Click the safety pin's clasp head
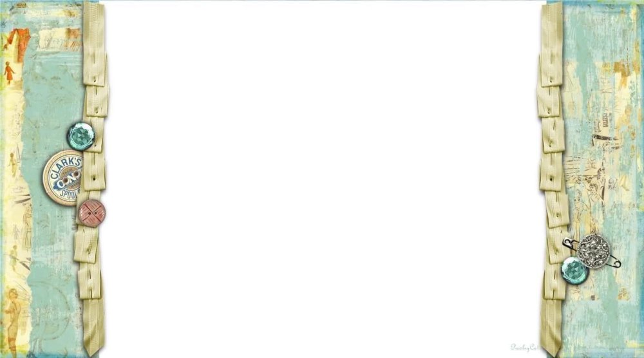 point(569,243)
